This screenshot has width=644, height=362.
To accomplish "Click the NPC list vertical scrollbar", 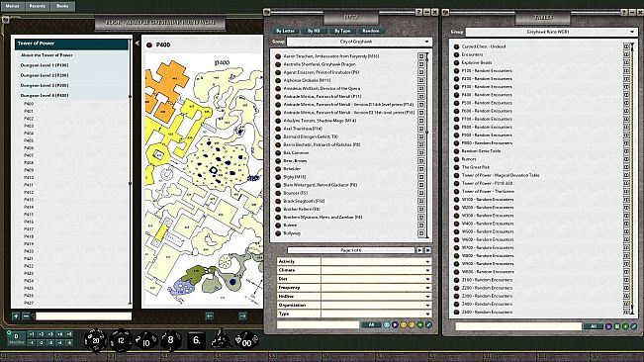I will (x=427, y=144).
